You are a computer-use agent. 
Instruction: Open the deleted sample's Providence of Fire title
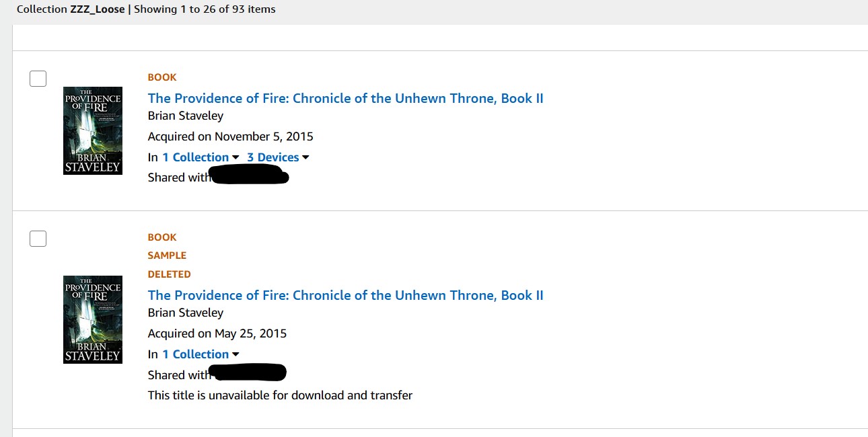(345, 295)
